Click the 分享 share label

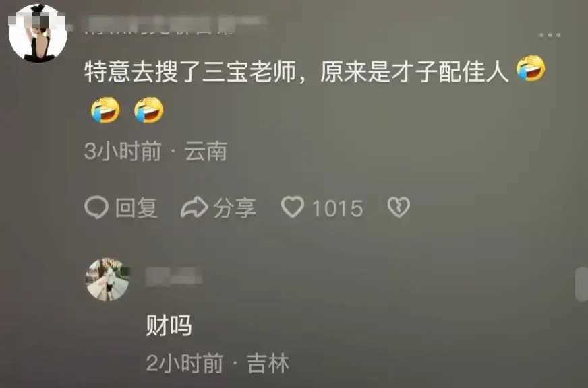coord(235,208)
